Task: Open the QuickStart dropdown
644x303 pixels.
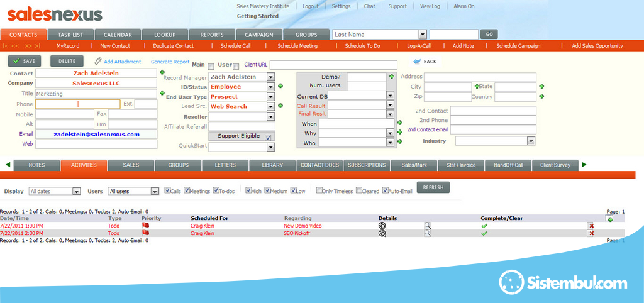Action: pyautogui.click(x=270, y=146)
